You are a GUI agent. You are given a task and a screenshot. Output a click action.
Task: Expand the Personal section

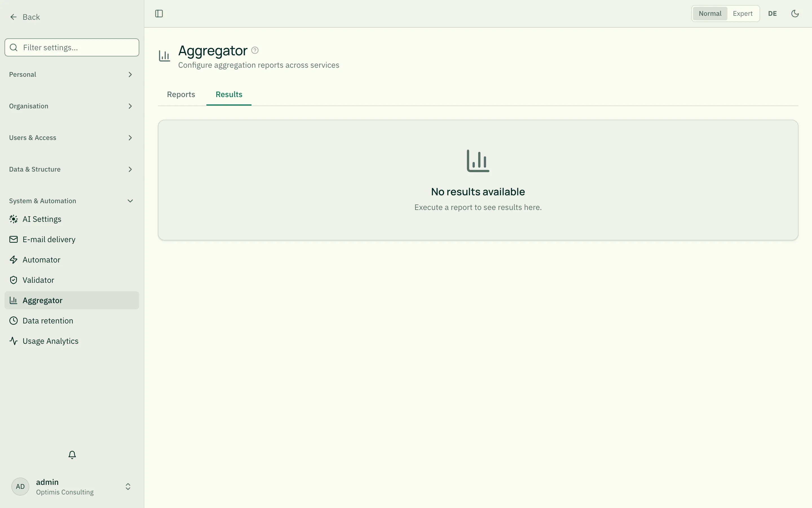pyautogui.click(x=72, y=75)
